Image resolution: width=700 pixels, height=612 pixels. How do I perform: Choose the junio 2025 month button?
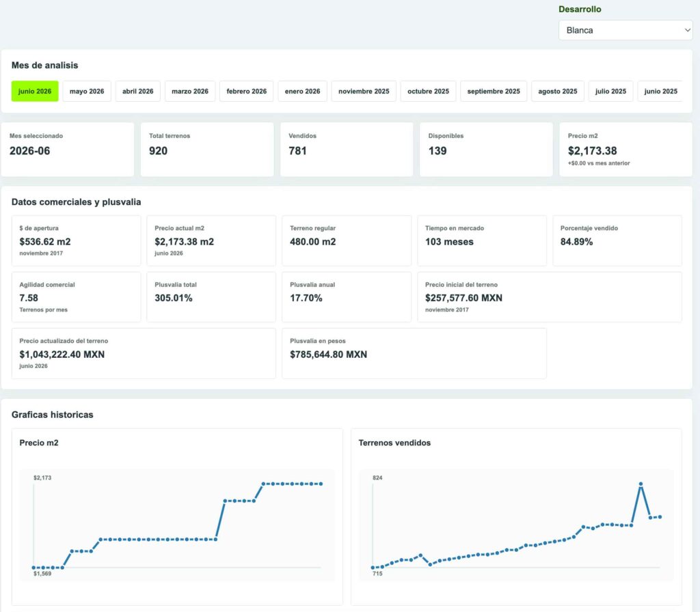[x=660, y=91]
